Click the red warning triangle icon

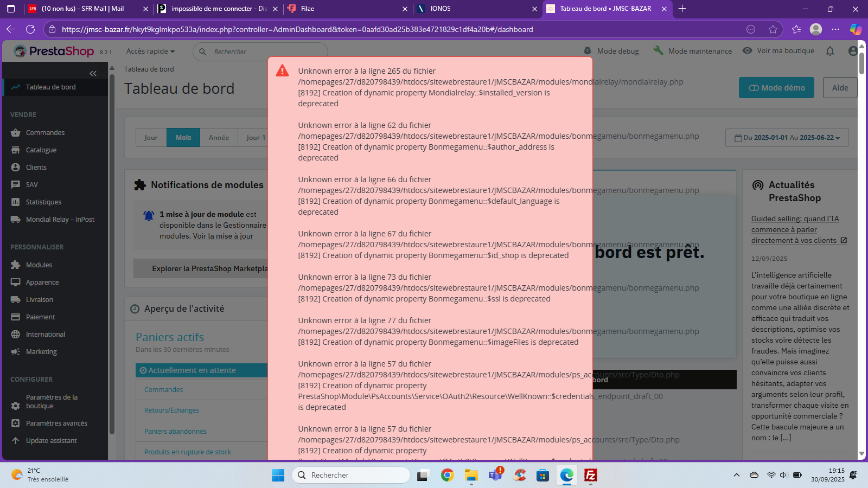click(282, 70)
